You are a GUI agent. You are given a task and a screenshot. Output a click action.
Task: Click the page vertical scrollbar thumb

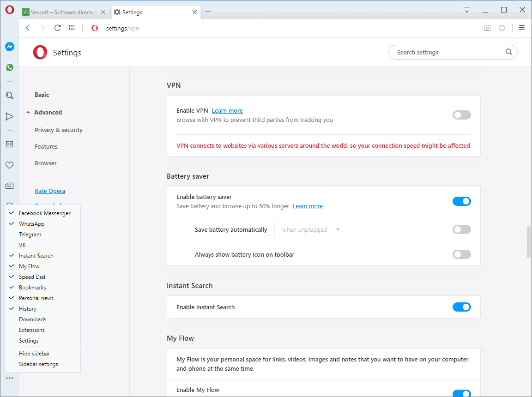pyautogui.click(x=529, y=242)
